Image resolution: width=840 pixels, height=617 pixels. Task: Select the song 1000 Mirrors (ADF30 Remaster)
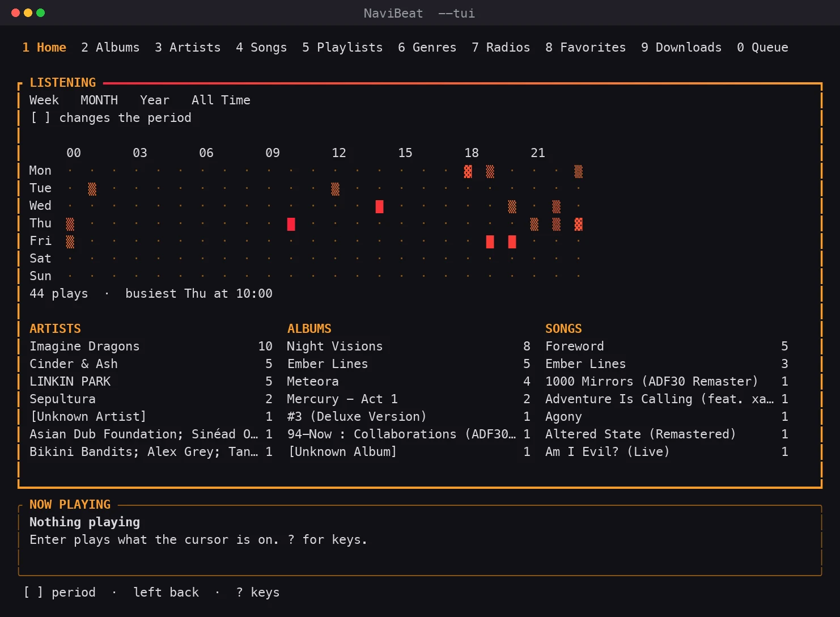(667, 382)
